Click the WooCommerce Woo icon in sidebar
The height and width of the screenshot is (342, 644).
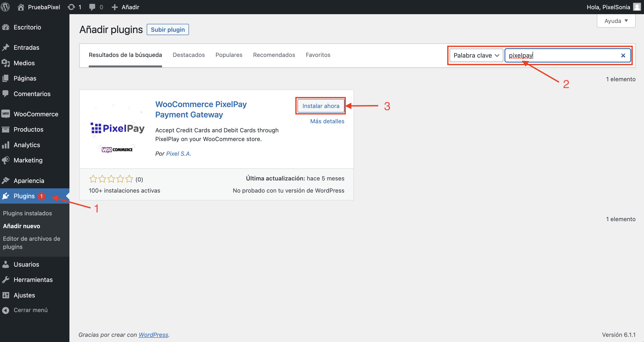pos(5,114)
